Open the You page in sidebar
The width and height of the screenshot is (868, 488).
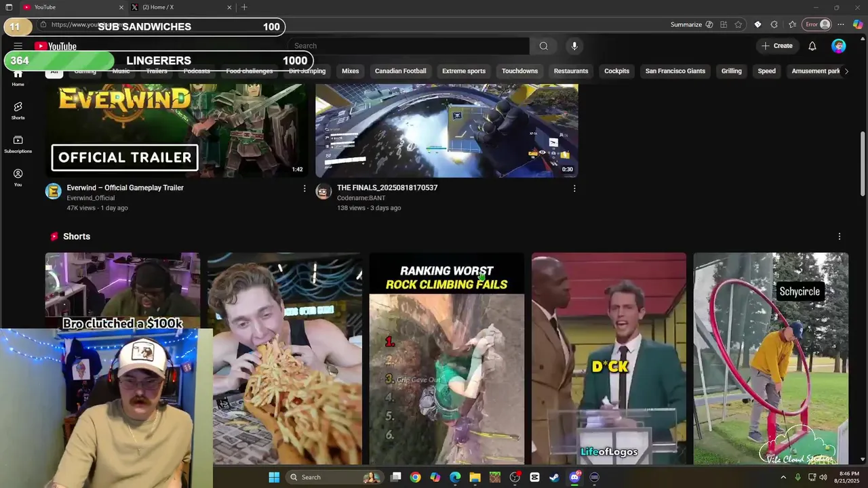tap(18, 178)
